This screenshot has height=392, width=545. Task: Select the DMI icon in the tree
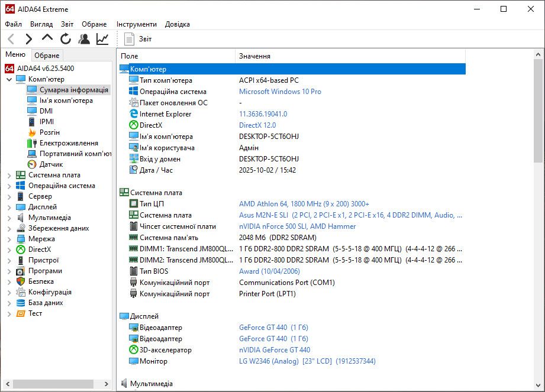click(32, 111)
